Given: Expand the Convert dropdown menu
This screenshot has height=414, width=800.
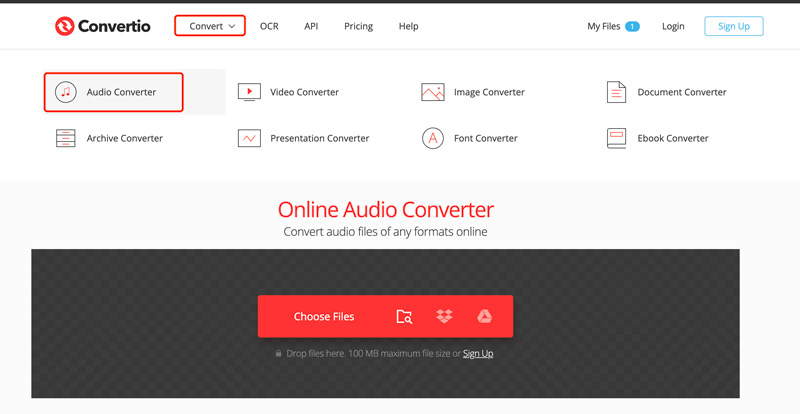Looking at the screenshot, I should (210, 26).
